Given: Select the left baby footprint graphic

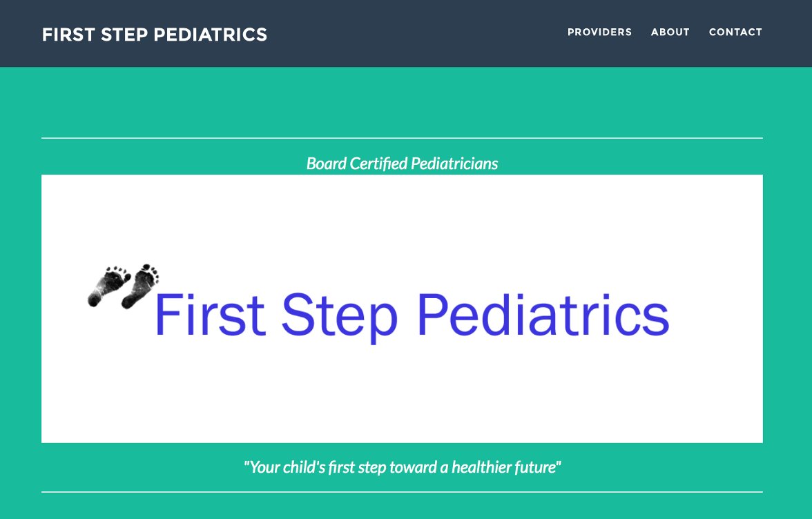Looking at the screenshot, I should (x=108, y=286).
